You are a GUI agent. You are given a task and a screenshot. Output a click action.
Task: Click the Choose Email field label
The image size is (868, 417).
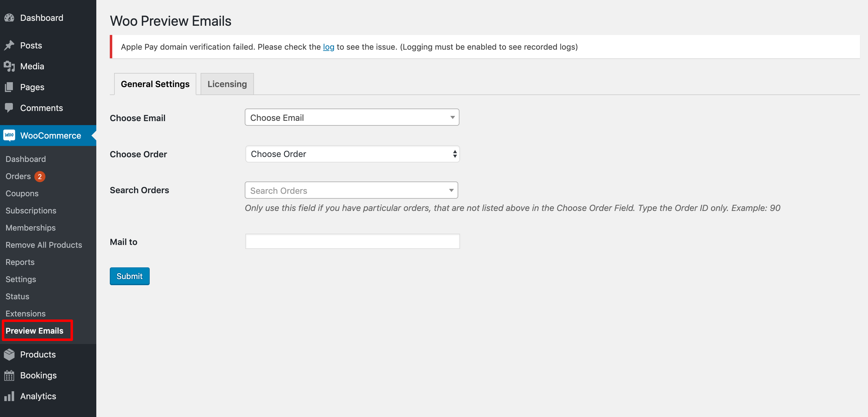point(137,118)
